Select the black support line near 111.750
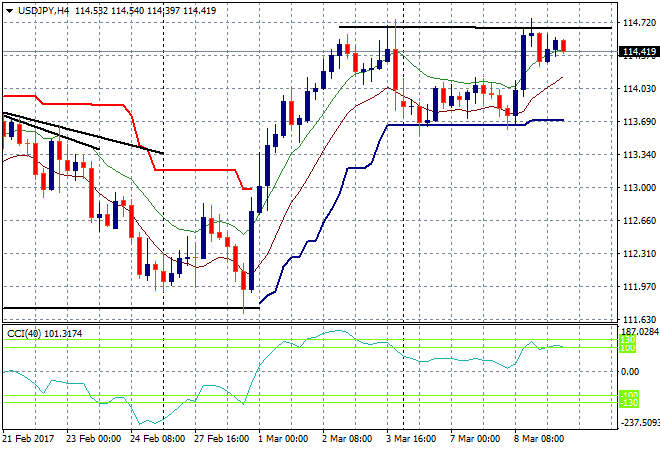The image size is (660, 450). 131,308
